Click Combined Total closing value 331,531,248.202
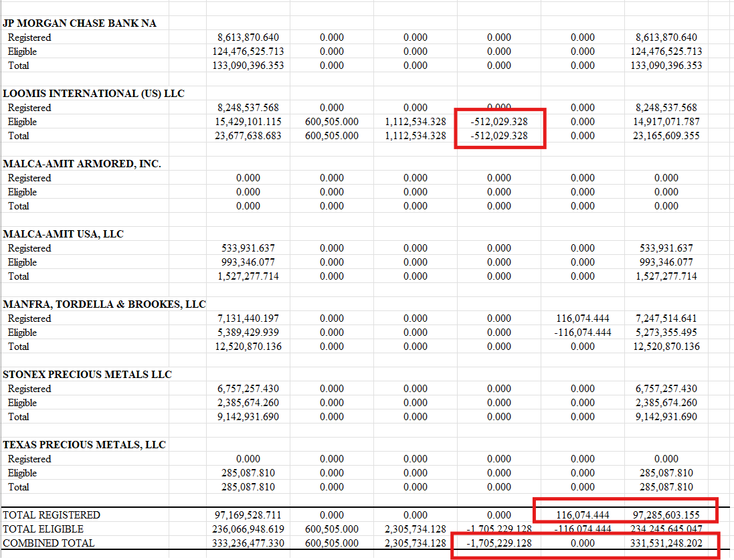 coord(666,543)
